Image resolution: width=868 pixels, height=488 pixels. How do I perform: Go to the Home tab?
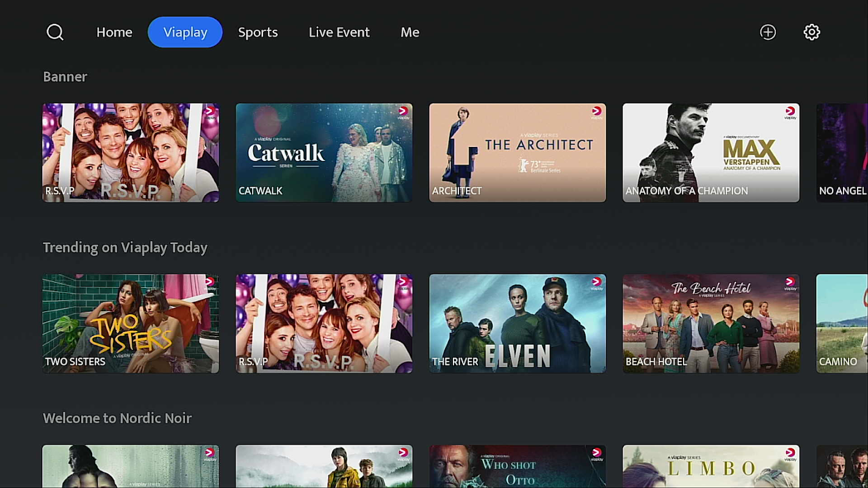coord(114,32)
